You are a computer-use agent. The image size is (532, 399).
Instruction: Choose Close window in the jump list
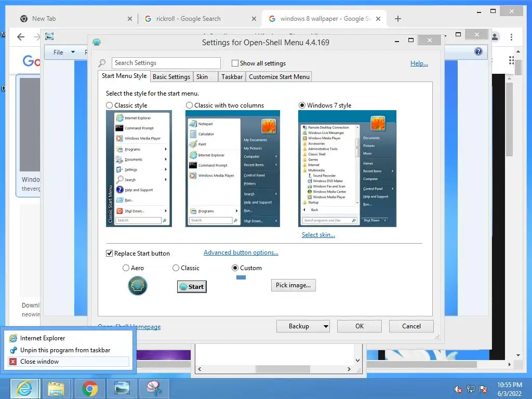pos(68,362)
